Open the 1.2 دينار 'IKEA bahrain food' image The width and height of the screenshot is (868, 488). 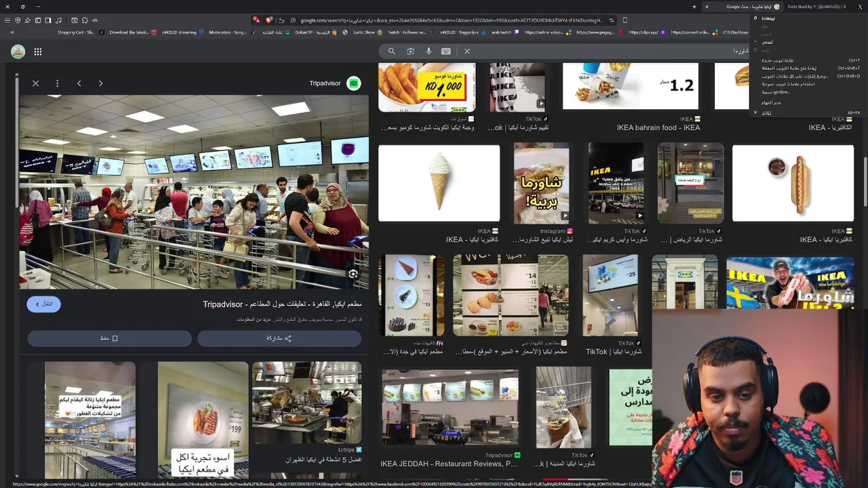tap(630, 87)
